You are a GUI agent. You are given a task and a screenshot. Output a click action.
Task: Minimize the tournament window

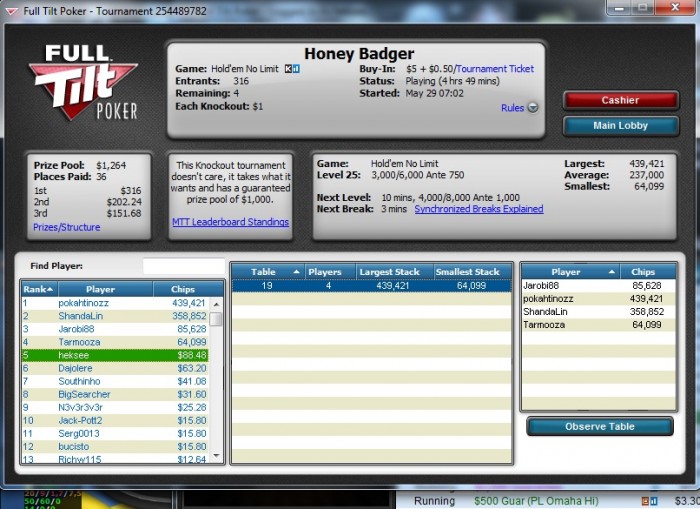point(618,7)
